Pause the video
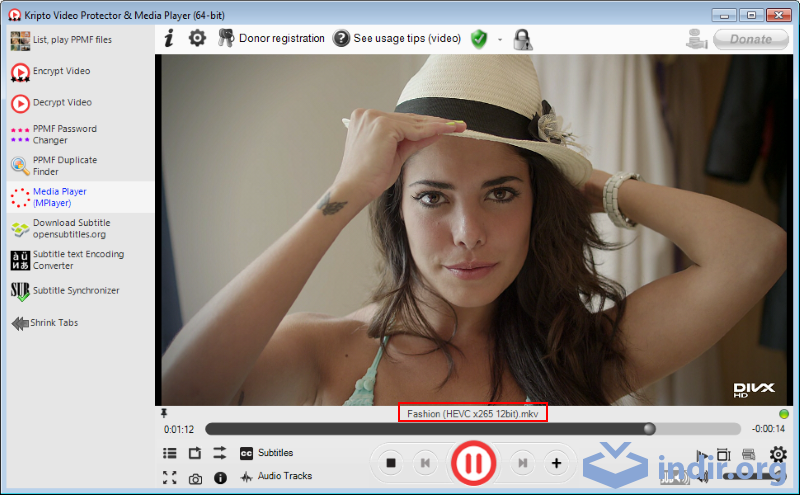The height and width of the screenshot is (495, 800). click(473, 463)
